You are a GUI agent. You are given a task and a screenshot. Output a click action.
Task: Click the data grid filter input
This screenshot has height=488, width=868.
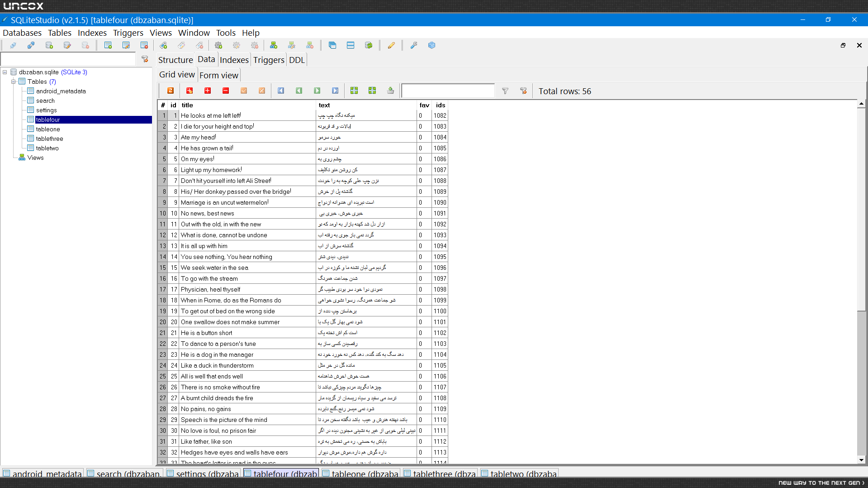pos(448,91)
